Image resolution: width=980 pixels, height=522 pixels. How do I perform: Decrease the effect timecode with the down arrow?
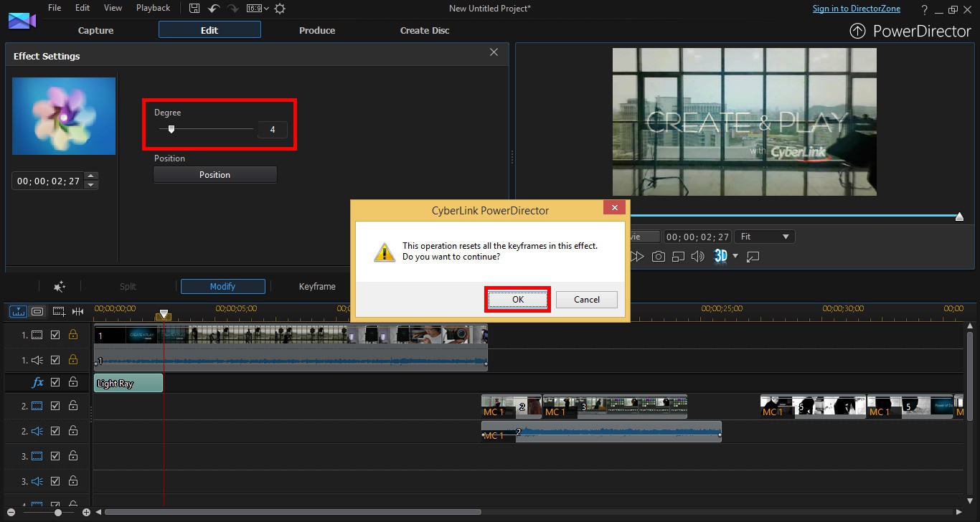click(x=90, y=185)
